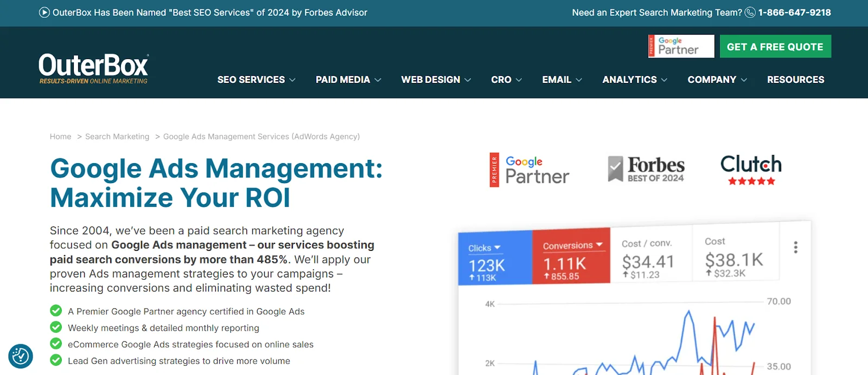The image size is (868, 375).
Task: Click 'Weekly meetings & detailed monthly reporting' text
Action: (x=163, y=328)
